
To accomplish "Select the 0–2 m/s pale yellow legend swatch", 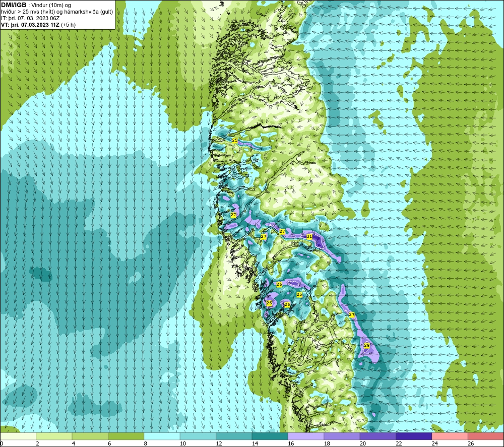I will pos(18,436).
